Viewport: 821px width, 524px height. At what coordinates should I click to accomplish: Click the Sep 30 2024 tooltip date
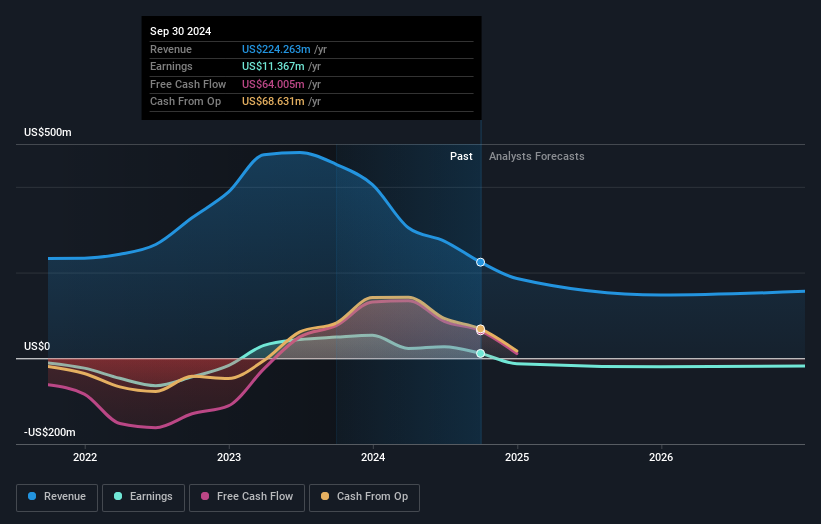pos(181,31)
